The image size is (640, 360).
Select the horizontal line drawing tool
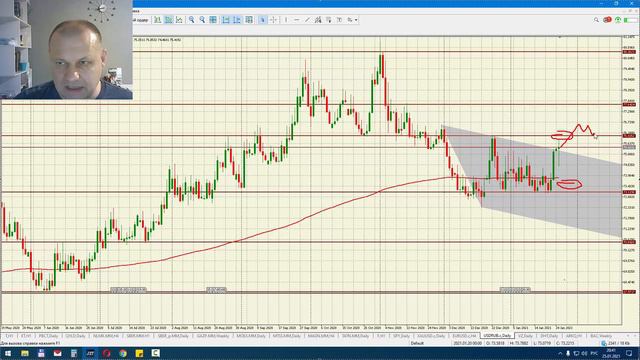pyautogui.click(x=297, y=20)
